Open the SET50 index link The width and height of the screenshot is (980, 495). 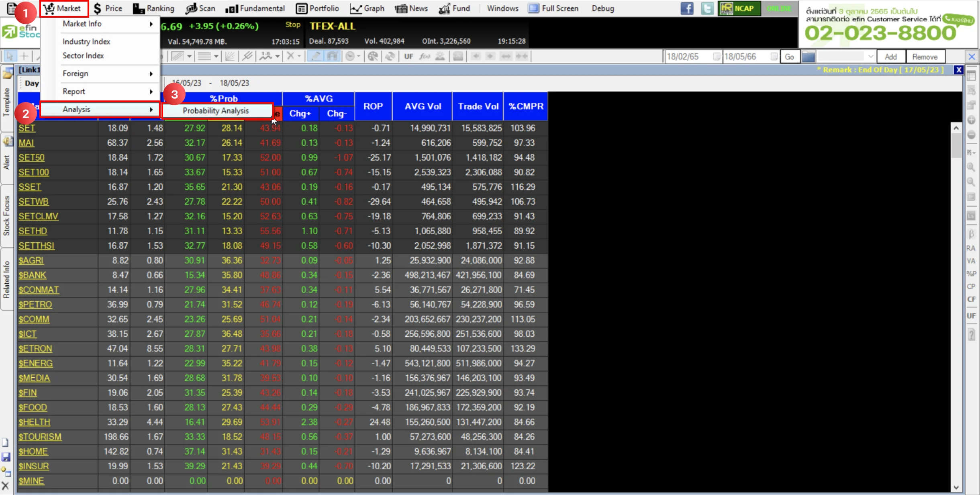[x=31, y=157]
